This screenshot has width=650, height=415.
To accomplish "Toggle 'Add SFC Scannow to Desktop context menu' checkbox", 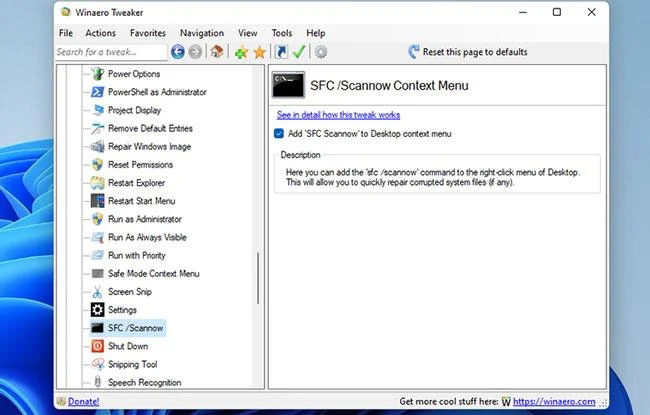I will click(279, 133).
